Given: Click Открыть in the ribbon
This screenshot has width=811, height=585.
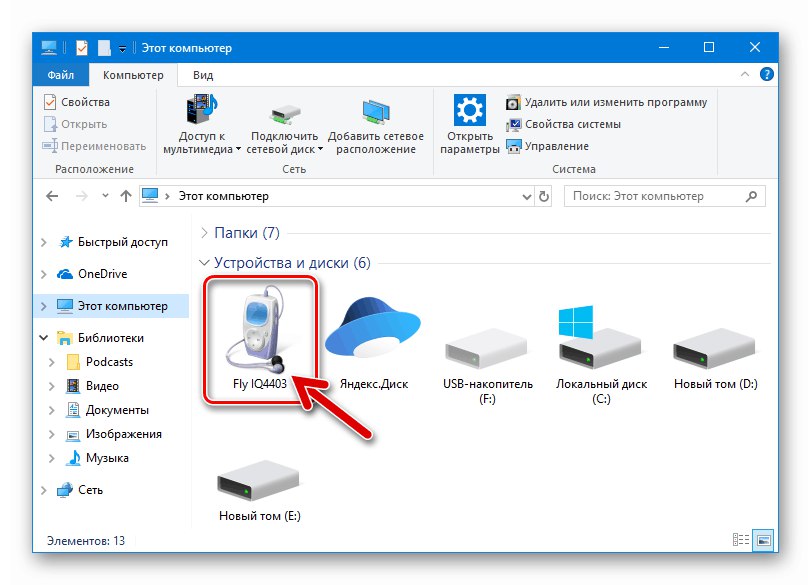Looking at the screenshot, I should tap(75, 124).
